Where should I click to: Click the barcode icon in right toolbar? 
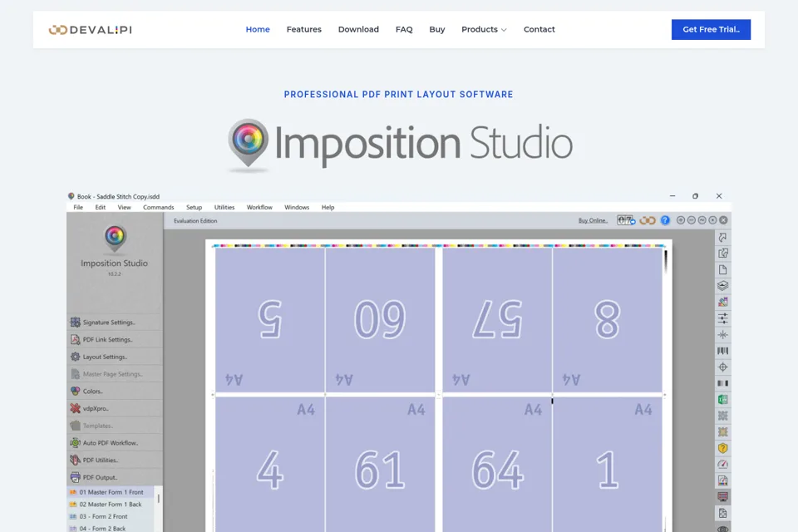click(722, 351)
